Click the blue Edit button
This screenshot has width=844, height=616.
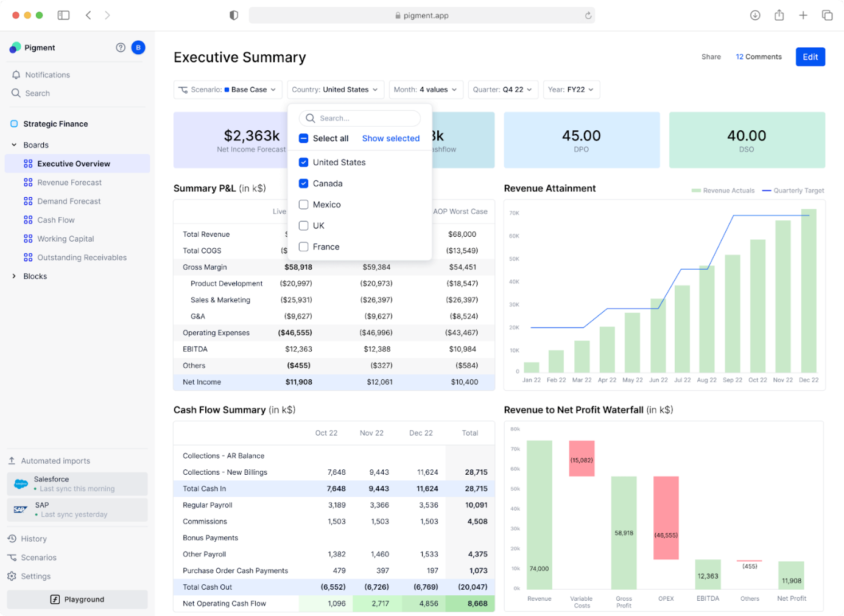810,57
